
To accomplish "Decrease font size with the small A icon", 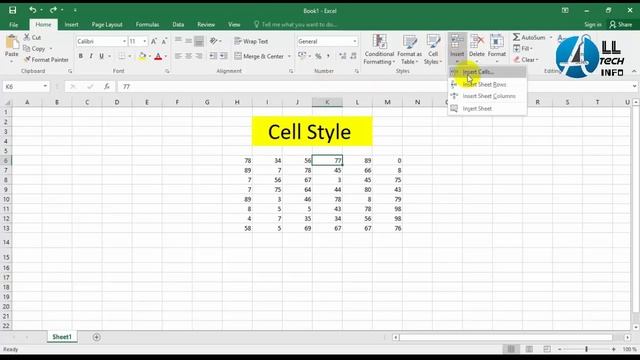I will tap(164, 41).
